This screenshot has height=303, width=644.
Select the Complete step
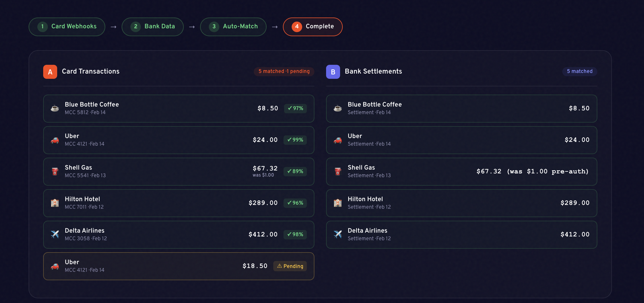click(313, 27)
